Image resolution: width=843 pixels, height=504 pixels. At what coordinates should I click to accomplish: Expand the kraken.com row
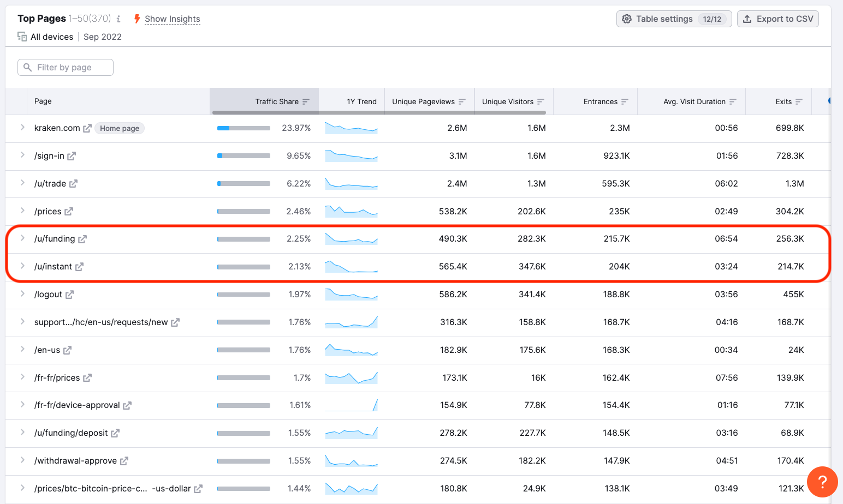tap(22, 127)
